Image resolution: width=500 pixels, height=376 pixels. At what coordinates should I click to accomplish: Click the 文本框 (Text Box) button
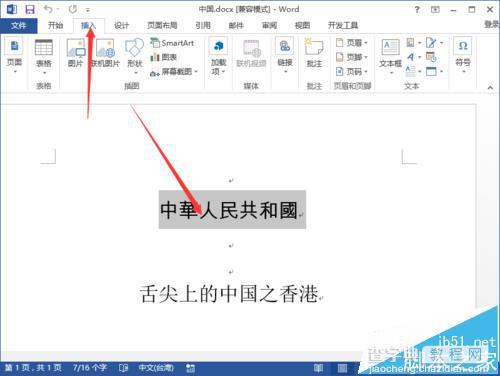click(390, 56)
